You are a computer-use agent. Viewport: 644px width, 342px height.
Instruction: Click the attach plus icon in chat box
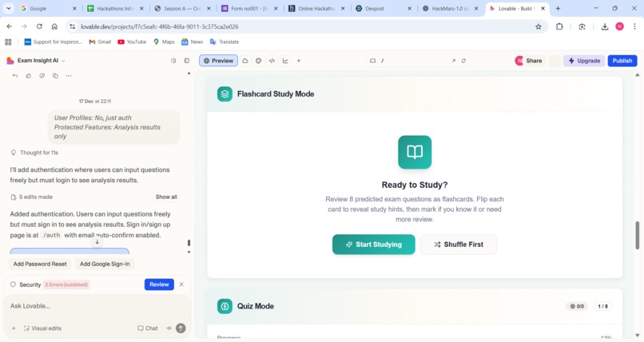14,328
